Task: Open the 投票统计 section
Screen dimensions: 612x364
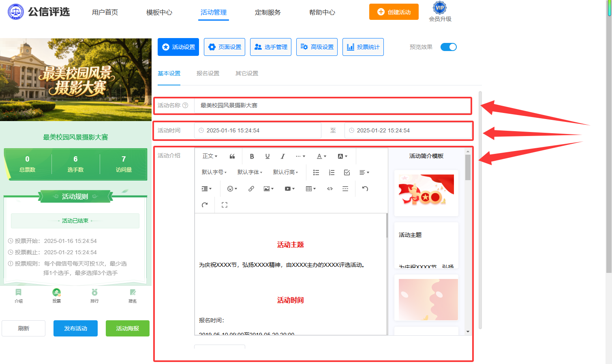Action: [x=363, y=47]
